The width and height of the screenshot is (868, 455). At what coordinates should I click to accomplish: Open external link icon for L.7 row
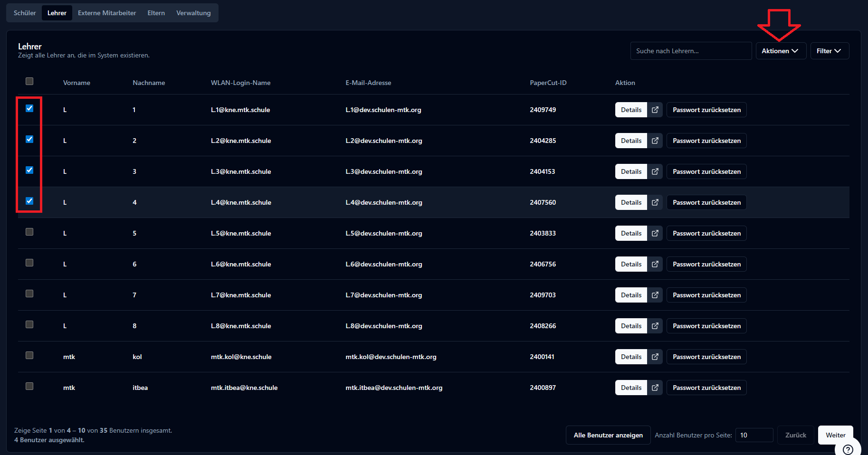coord(655,295)
